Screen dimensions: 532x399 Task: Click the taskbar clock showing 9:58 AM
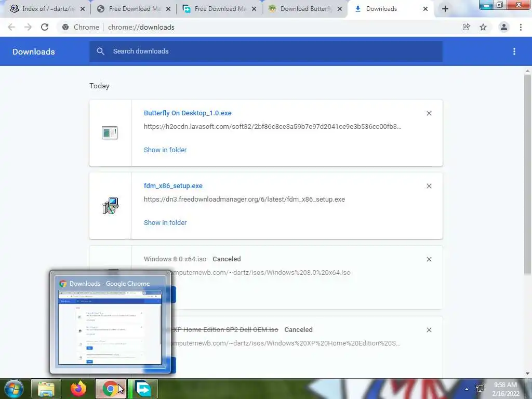pos(506,389)
